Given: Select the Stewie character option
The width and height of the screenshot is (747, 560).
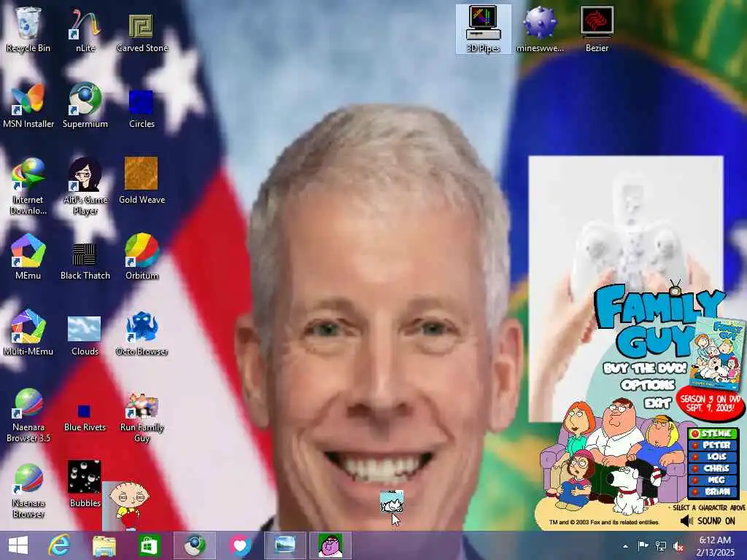Looking at the screenshot, I should pyautogui.click(x=713, y=433).
